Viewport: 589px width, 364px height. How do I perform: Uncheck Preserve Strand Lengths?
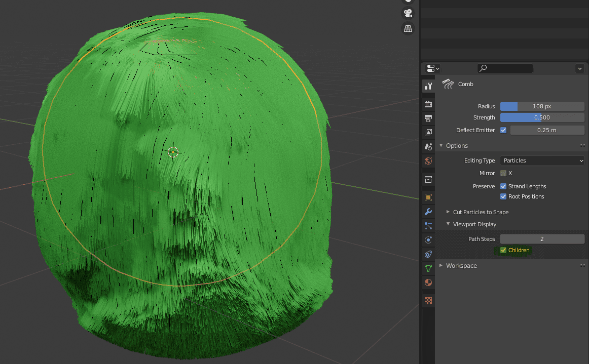[x=503, y=186]
